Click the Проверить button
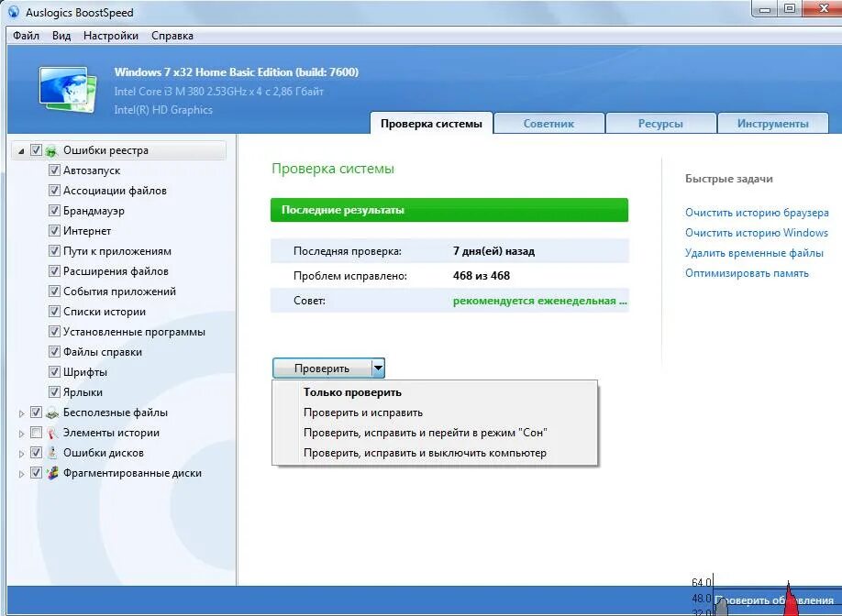 pyautogui.click(x=322, y=368)
